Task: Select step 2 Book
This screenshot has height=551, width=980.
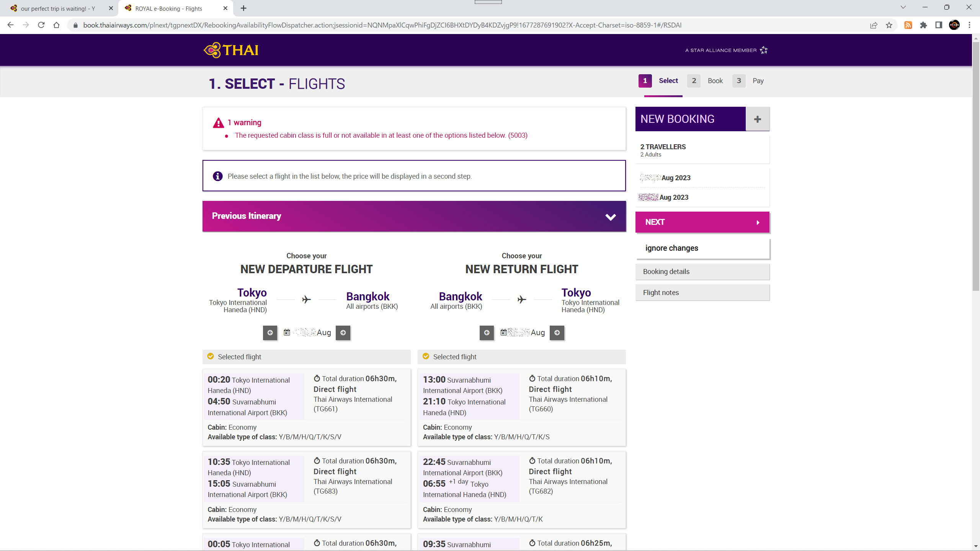Action: (x=705, y=81)
